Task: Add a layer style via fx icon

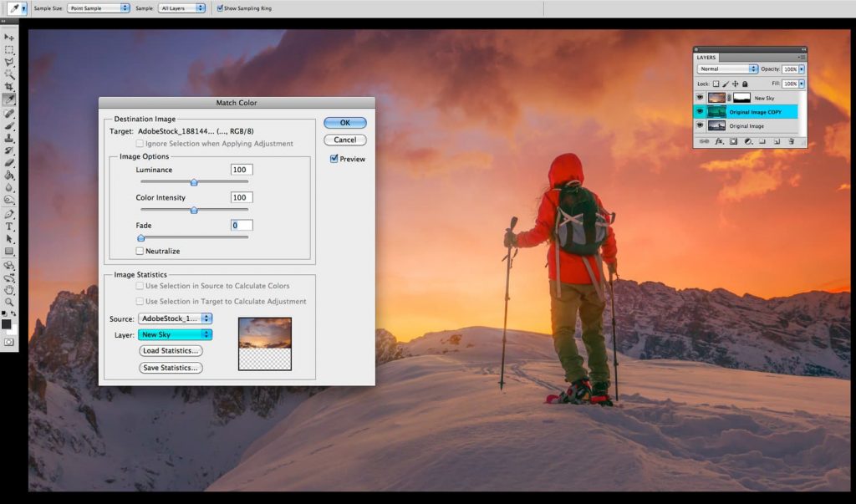Action: point(718,141)
